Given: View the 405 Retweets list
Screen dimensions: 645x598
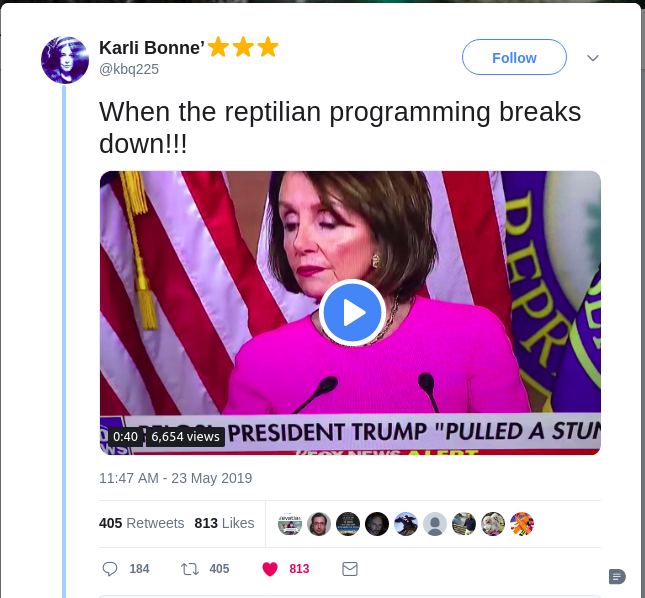Looking at the screenshot, I should pyautogui.click(x=142, y=523).
